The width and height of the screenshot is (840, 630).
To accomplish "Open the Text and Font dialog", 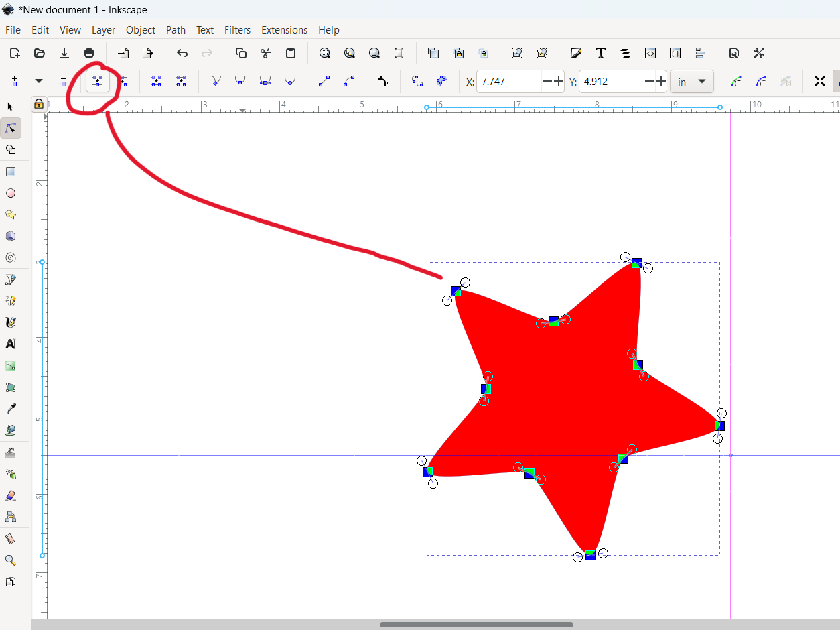I will 601,53.
